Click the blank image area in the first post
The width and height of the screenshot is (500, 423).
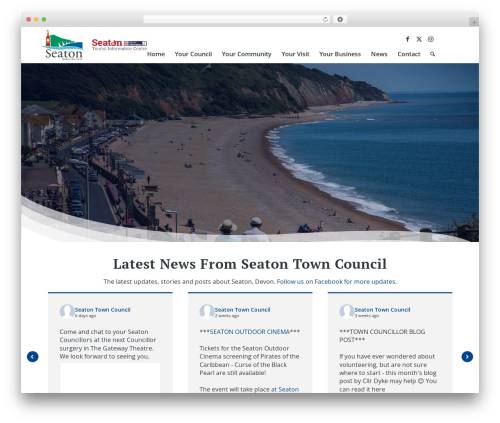(110, 378)
